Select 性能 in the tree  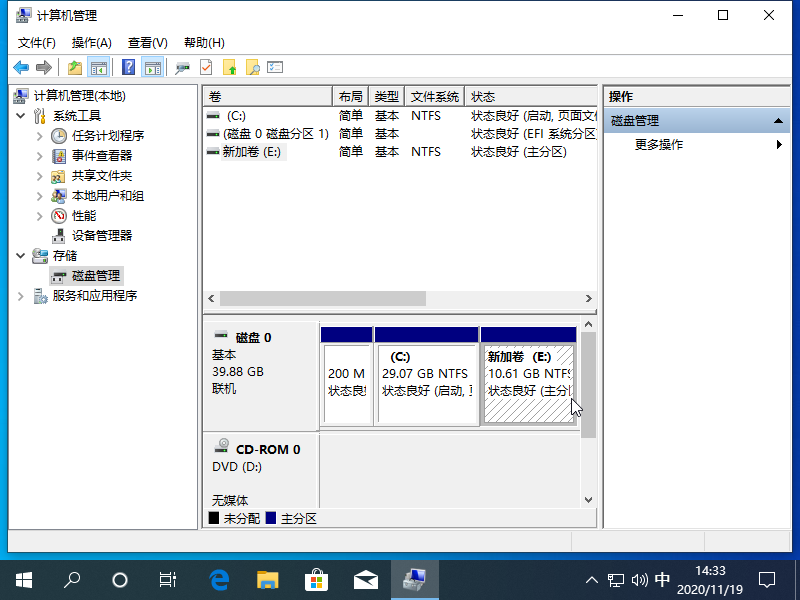(x=84, y=216)
